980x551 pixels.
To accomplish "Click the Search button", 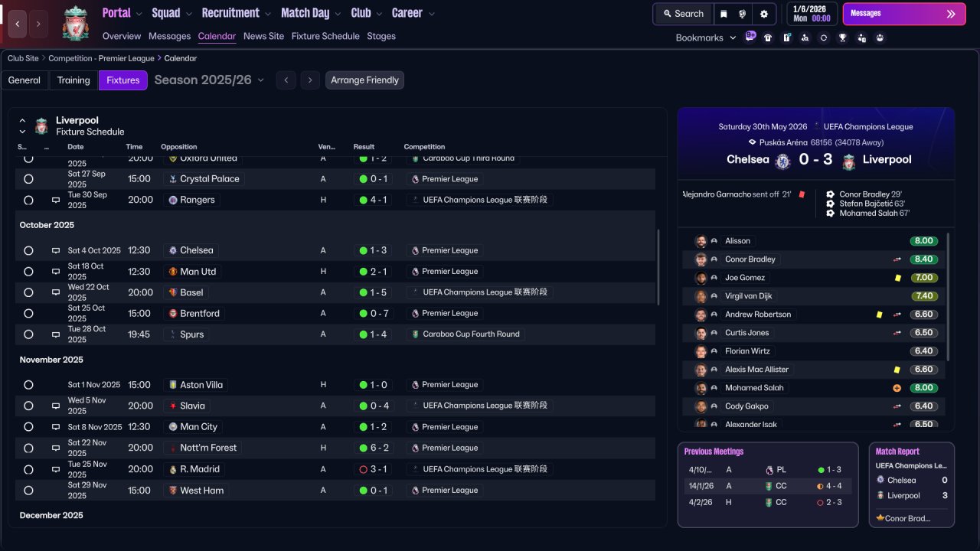I will 683,14.
